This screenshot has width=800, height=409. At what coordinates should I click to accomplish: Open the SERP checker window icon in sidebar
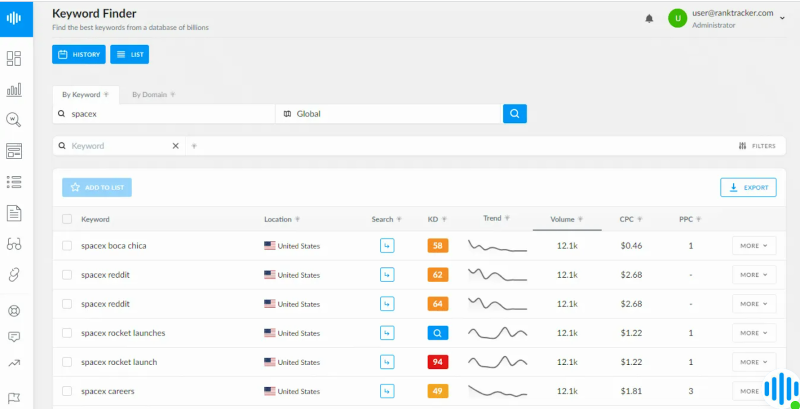(x=14, y=151)
